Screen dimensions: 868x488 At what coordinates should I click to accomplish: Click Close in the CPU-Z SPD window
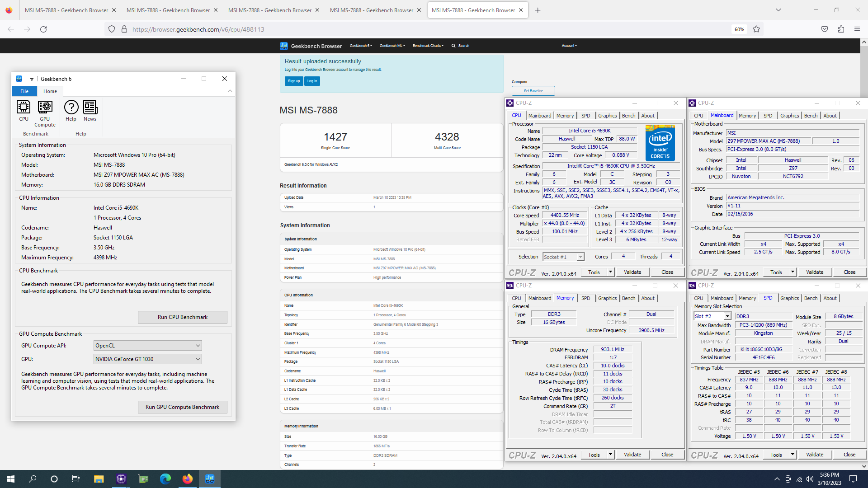point(849,455)
